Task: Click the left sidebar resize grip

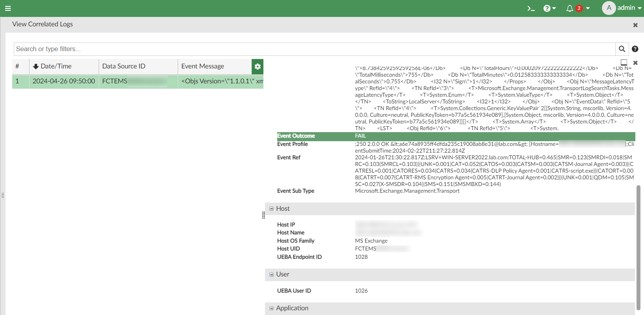Action: [3, 195]
